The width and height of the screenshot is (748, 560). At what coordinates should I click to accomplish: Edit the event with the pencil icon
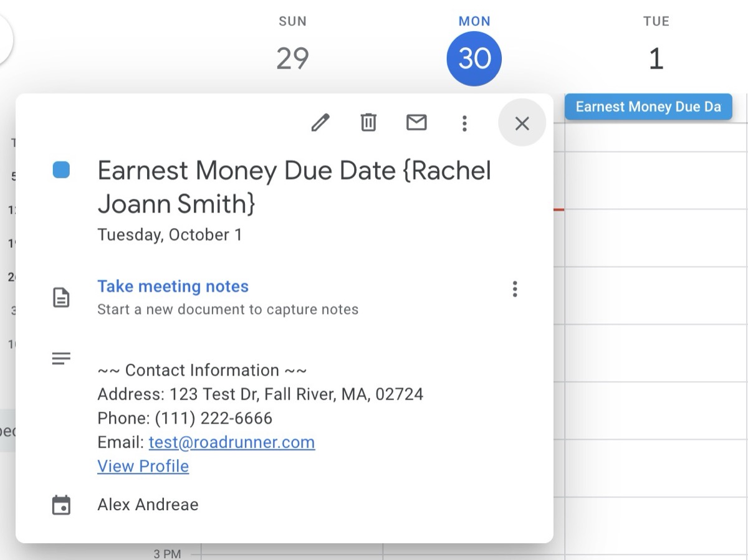320,123
